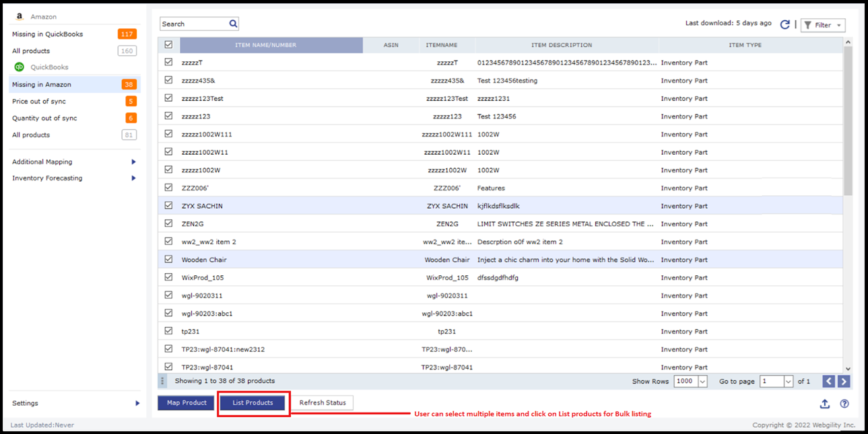Click the Map Product button
Viewport: 868px width, 434px height.
(x=187, y=403)
